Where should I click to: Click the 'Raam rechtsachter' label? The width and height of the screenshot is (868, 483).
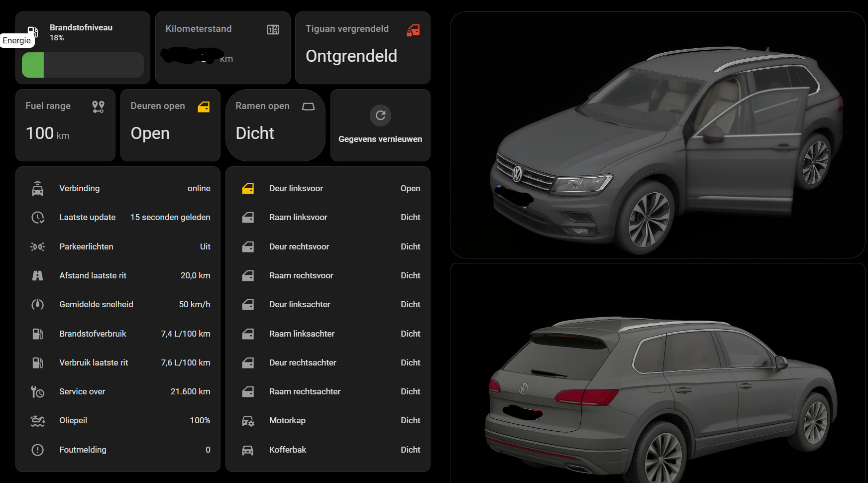[x=305, y=391]
